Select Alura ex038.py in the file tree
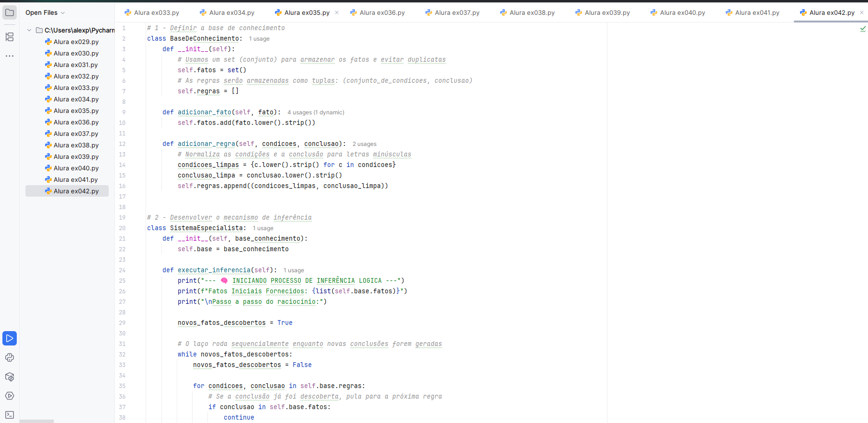 [x=72, y=145]
